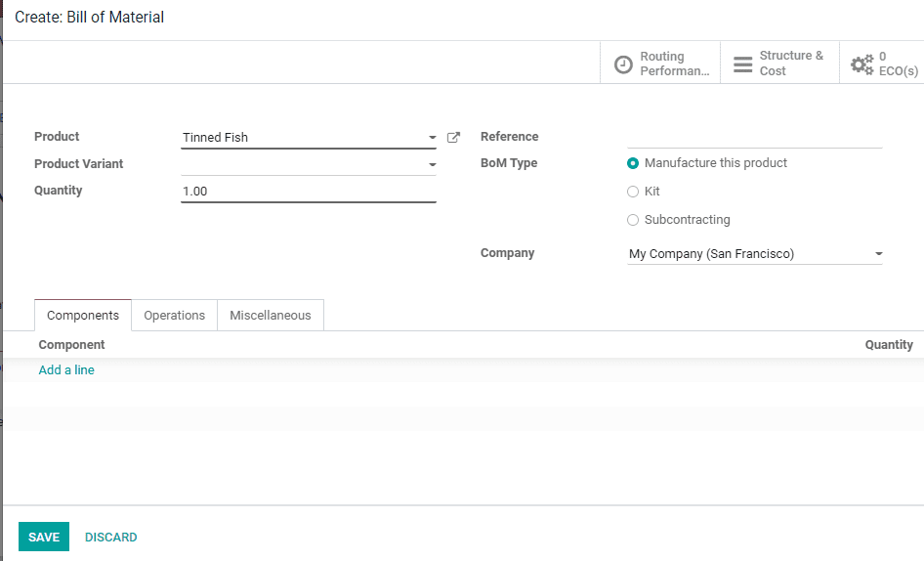Click the Company field label
This screenshot has height=561, width=924.
point(507,252)
